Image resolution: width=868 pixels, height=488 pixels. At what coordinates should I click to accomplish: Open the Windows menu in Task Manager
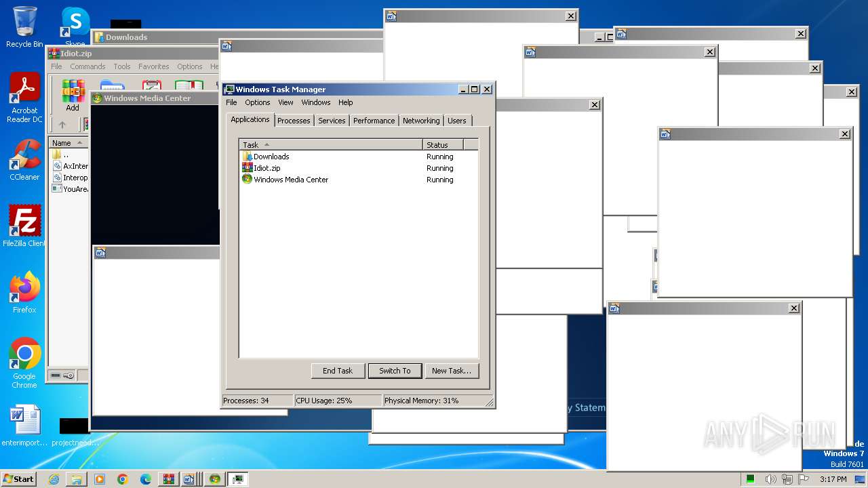coord(316,102)
